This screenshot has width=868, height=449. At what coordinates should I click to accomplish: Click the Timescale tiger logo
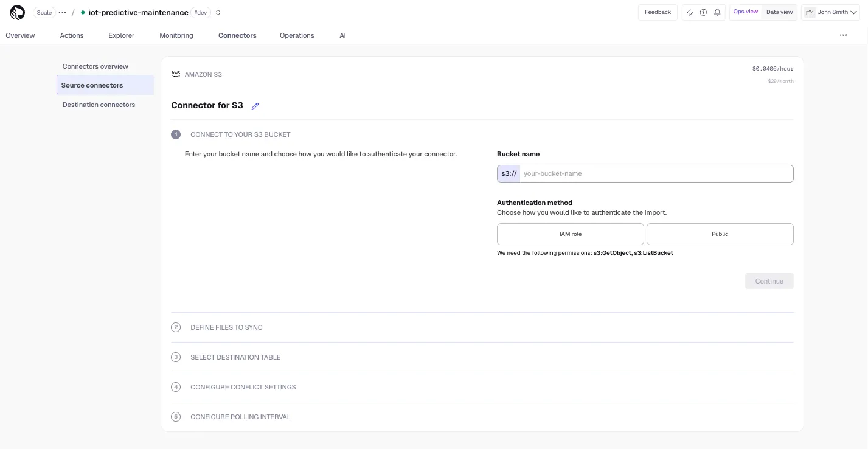pos(18,12)
